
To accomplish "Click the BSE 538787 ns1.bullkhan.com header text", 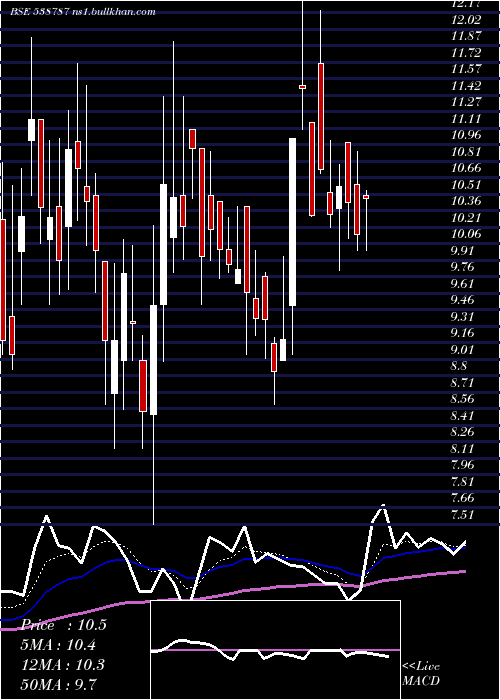I will pyautogui.click(x=83, y=12).
